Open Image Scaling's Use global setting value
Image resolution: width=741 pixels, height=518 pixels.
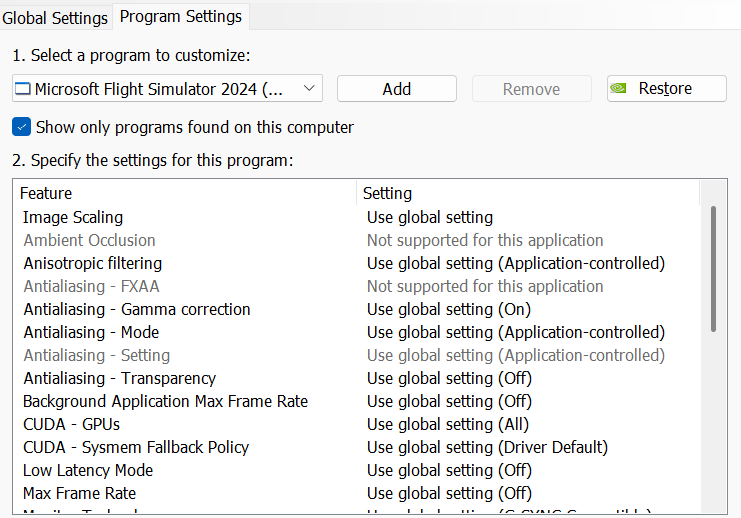pyautogui.click(x=430, y=217)
